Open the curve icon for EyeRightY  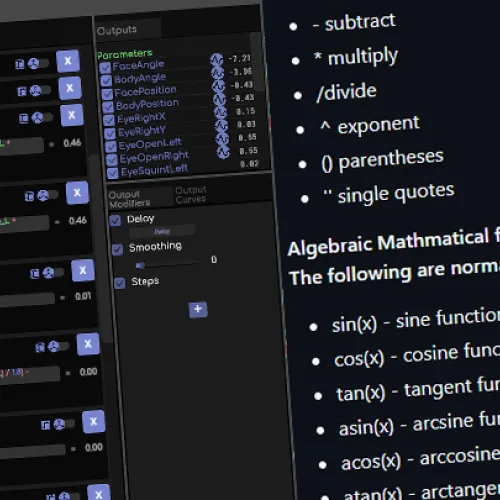[x=221, y=125]
